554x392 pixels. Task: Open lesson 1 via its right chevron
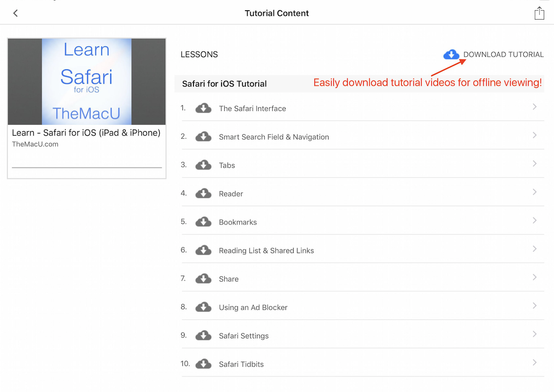(x=534, y=107)
